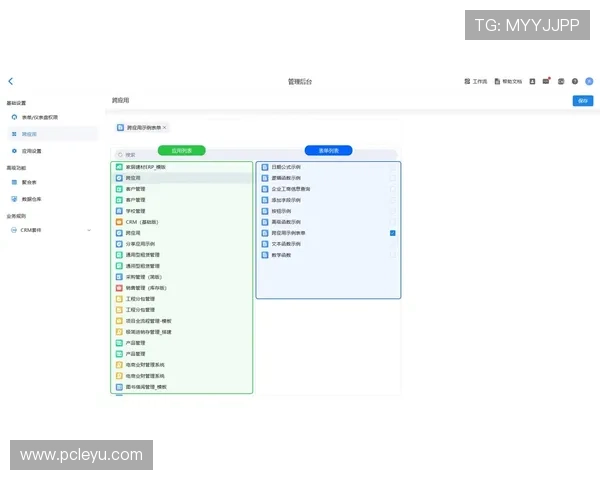Image resolution: width=600 pixels, height=480 pixels.
Task: Click the 极简进销存管理_搭建 app icon
Action: (119, 332)
